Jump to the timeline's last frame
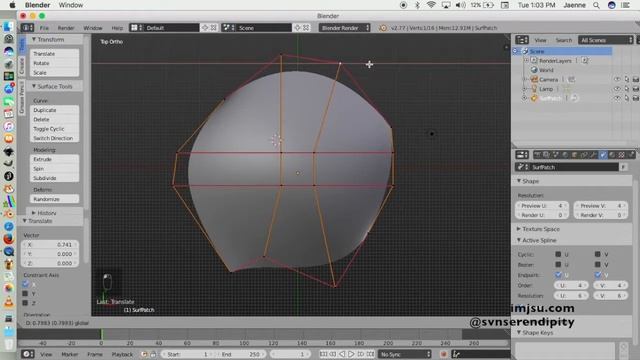Viewport: 640px width, 360px height. pos(370,354)
